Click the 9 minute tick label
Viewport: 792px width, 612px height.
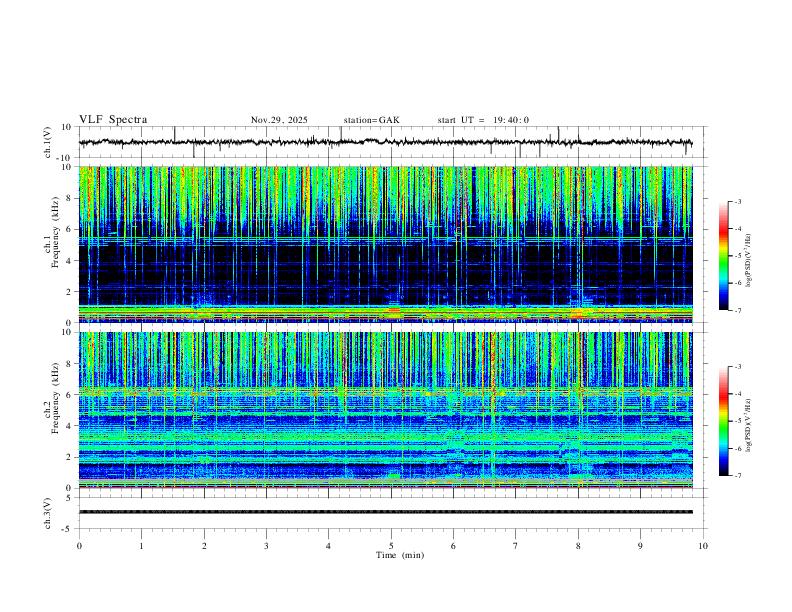pyautogui.click(x=640, y=546)
